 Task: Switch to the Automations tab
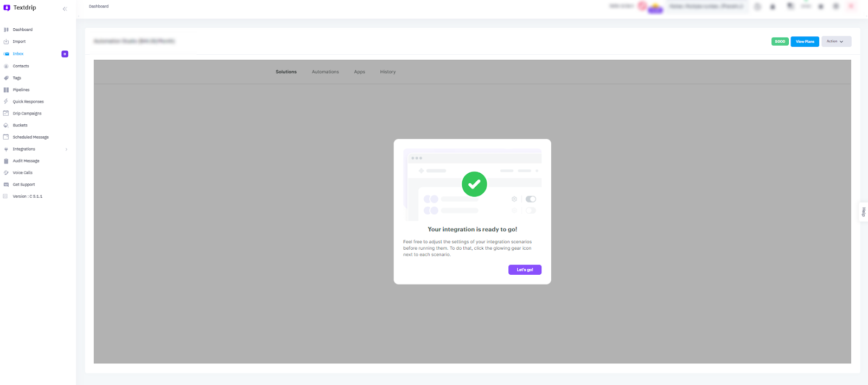[x=325, y=72]
